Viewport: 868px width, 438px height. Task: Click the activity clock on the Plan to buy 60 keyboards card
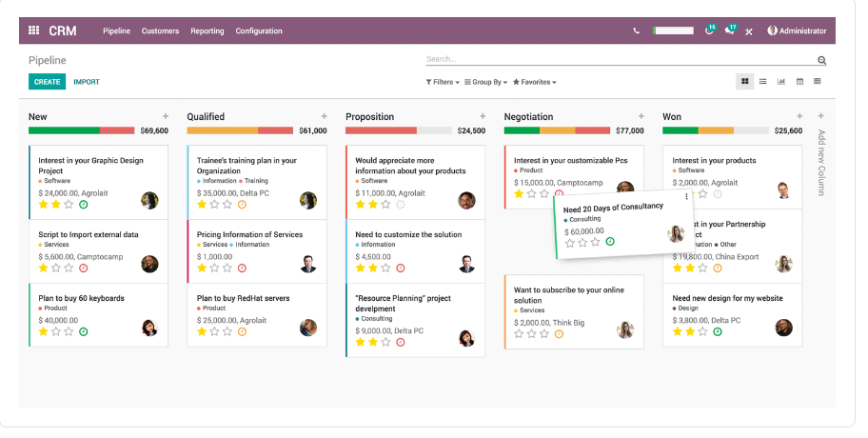83,331
